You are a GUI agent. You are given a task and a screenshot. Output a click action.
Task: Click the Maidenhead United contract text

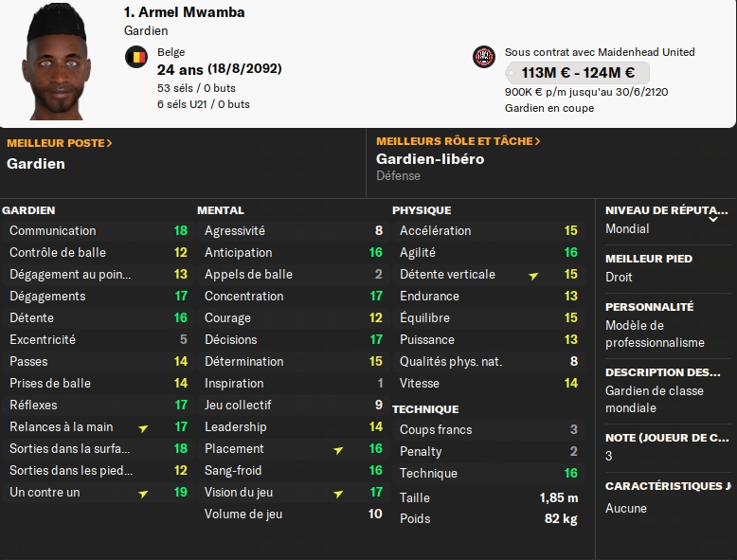tap(600, 52)
